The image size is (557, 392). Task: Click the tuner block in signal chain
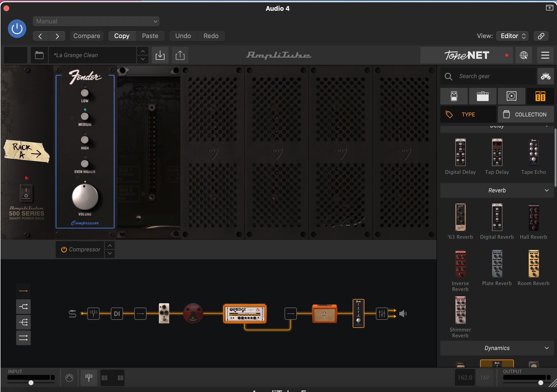[x=93, y=314]
